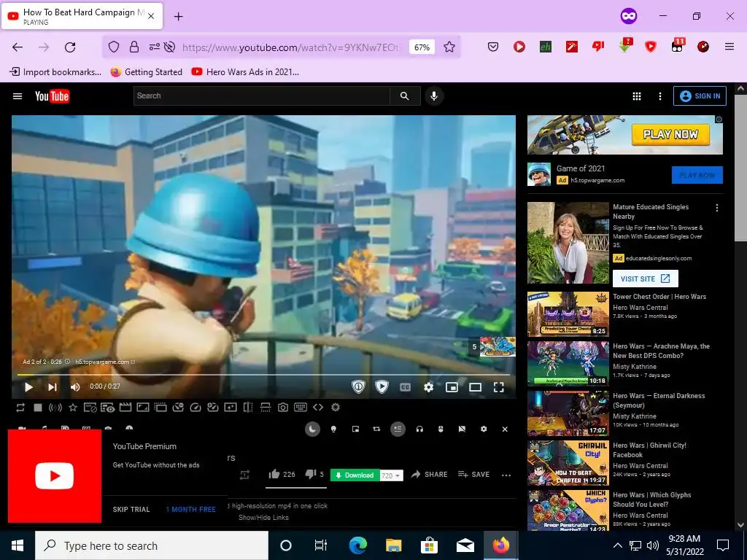Click the green Download button

pos(355,475)
